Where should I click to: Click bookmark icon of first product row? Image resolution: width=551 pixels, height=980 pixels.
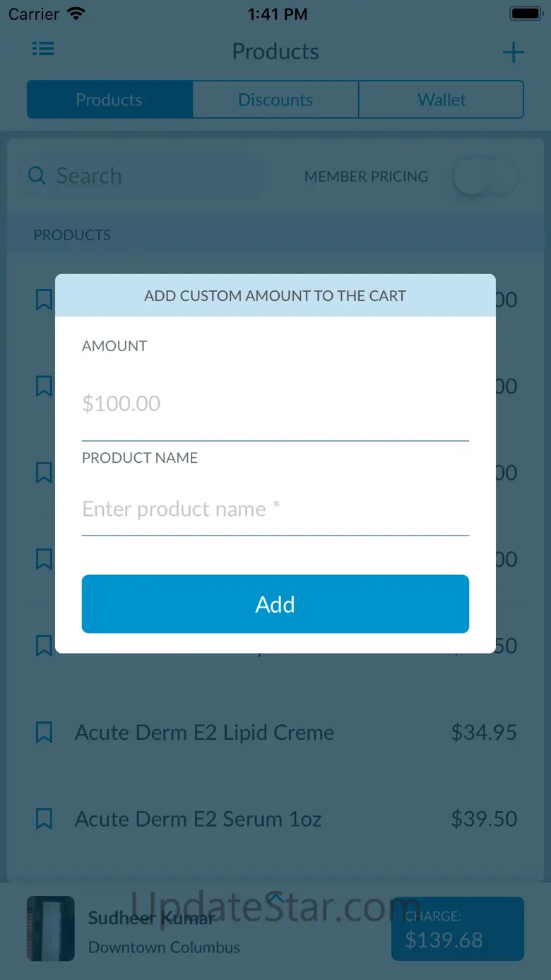[x=44, y=300]
